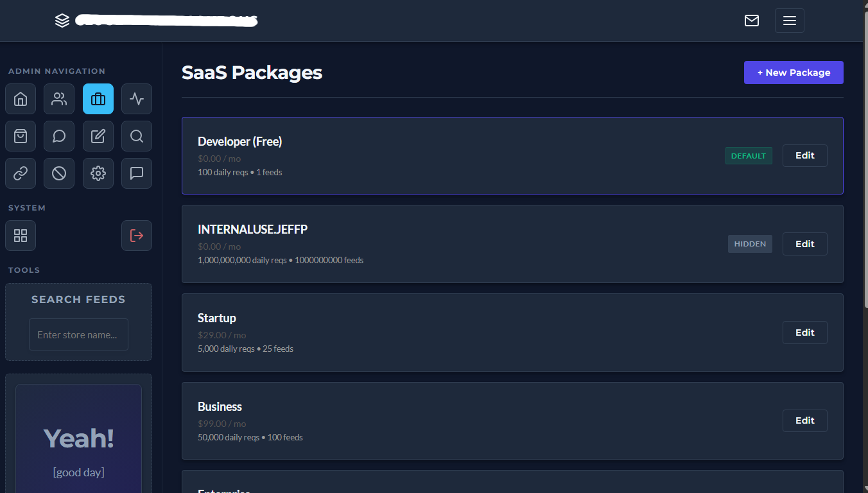Open the chat bubble icon
The image size is (868, 493).
point(58,136)
